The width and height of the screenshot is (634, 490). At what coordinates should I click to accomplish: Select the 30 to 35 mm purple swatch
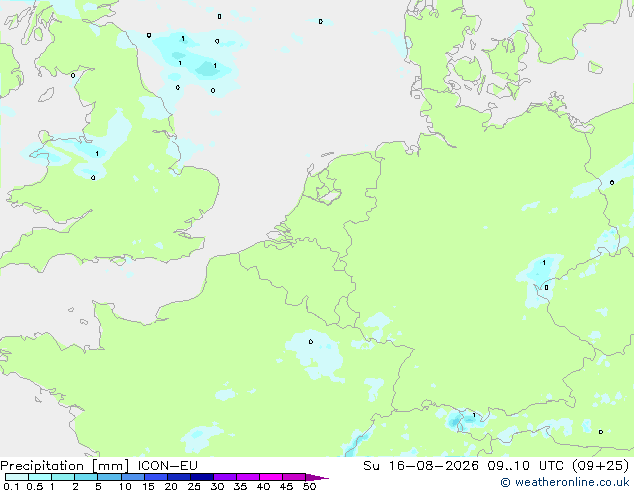(224, 477)
